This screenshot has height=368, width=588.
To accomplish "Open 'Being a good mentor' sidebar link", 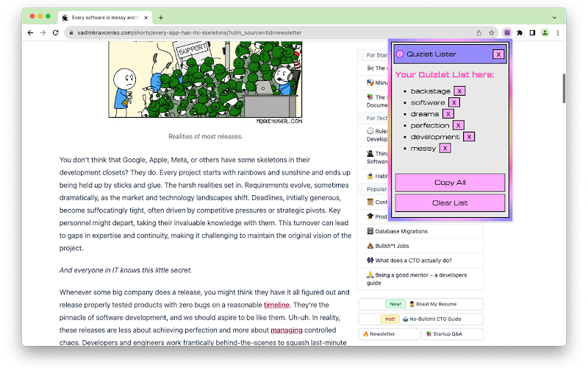I will click(420, 279).
